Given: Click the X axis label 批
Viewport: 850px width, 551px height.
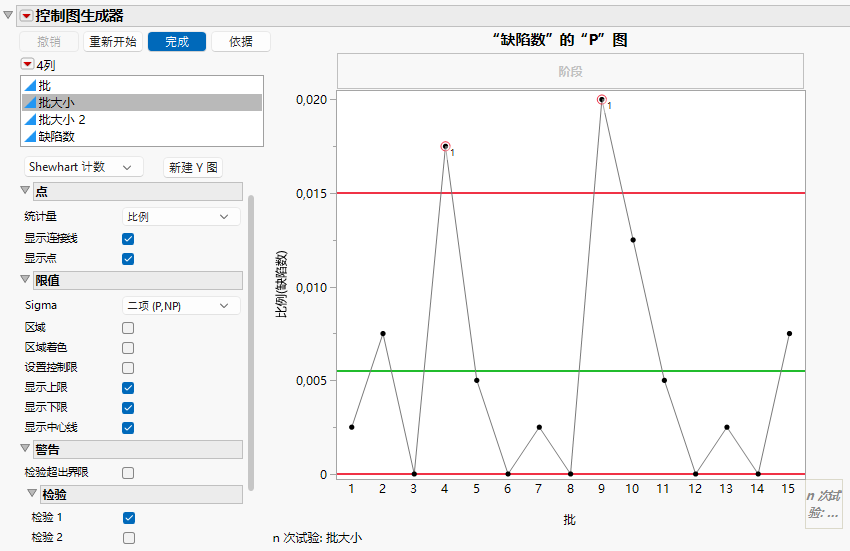Looking at the screenshot, I should (x=569, y=520).
